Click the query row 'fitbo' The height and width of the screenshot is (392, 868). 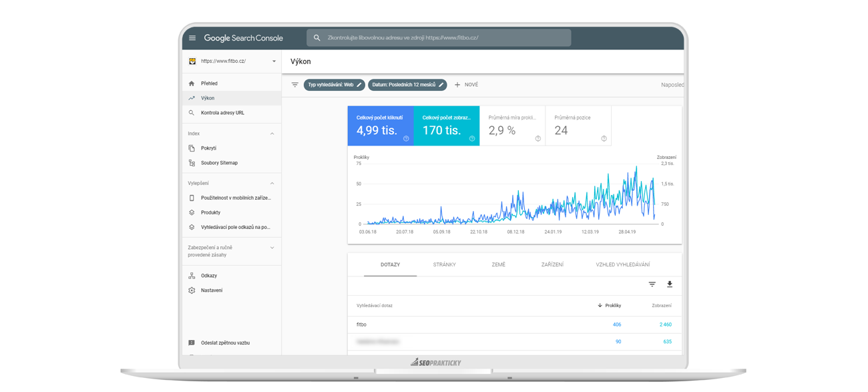515,325
